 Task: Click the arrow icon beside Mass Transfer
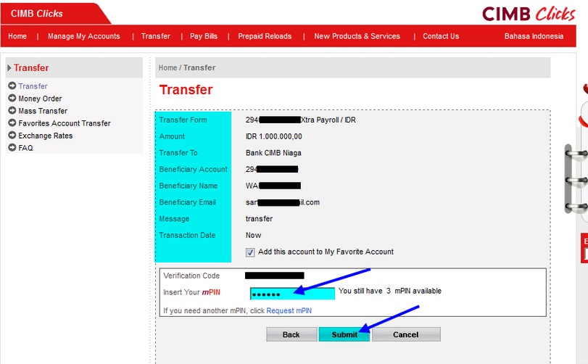coord(12,111)
